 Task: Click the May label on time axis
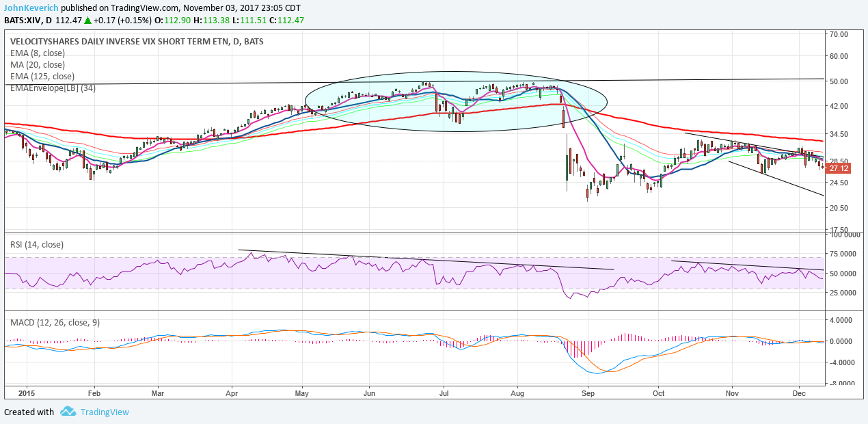click(303, 393)
